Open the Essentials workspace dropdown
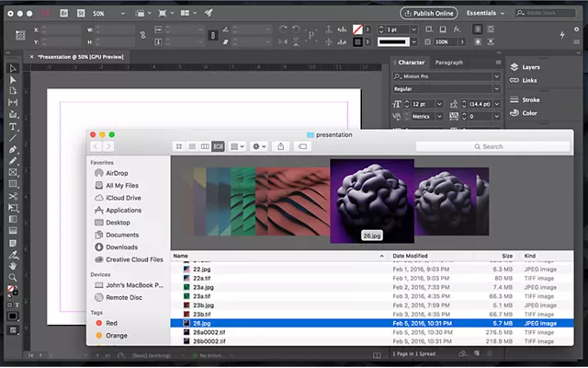 click(x=486, y=14)
